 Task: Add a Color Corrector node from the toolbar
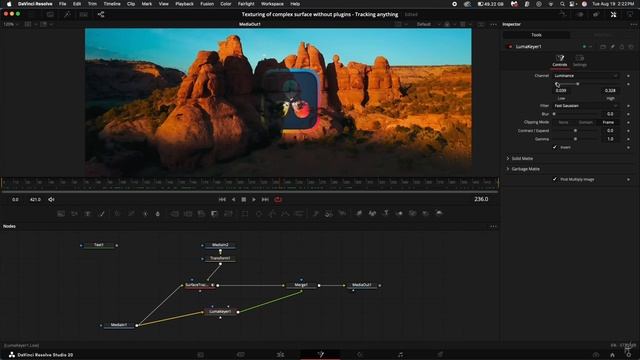click(118, 213)
